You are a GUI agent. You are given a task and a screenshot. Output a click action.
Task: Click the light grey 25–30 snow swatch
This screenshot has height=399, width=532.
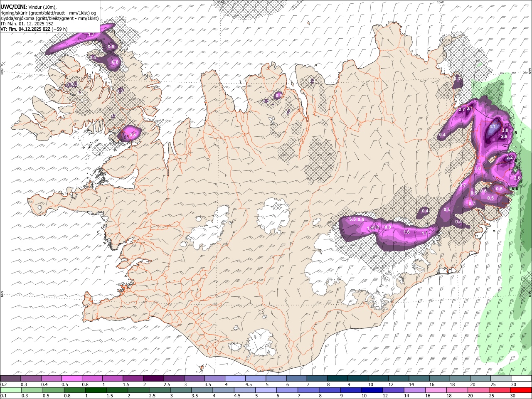point(500,378)
